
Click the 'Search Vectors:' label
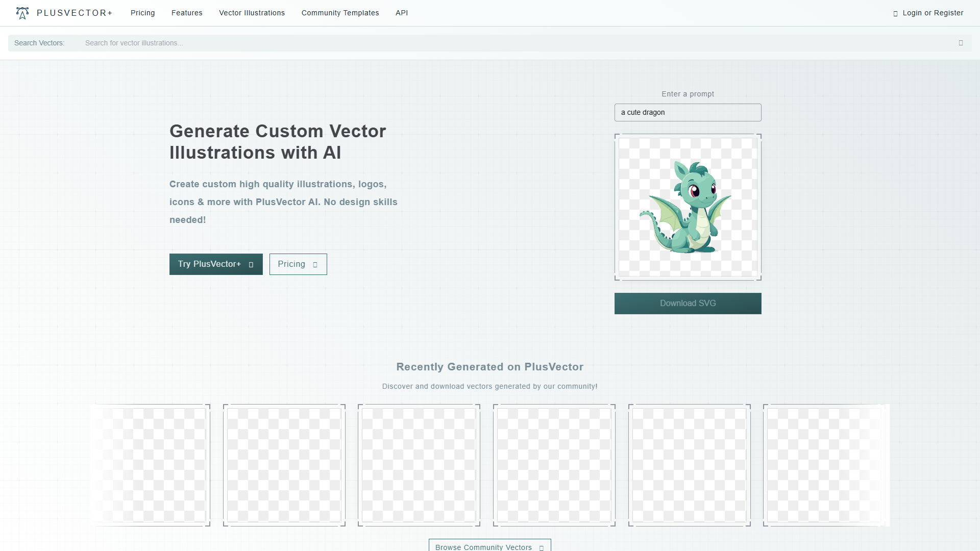(39, 43)
